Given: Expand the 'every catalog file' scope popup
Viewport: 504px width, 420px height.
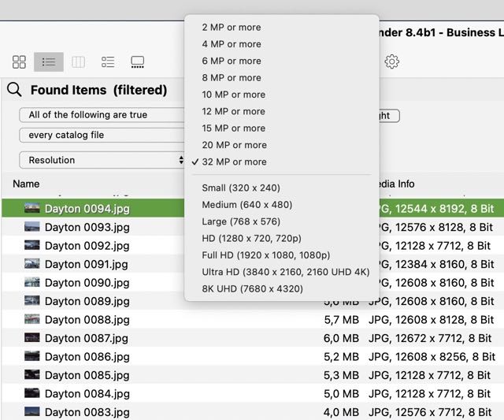Looking at the screenshot, I should pos(102,136).
